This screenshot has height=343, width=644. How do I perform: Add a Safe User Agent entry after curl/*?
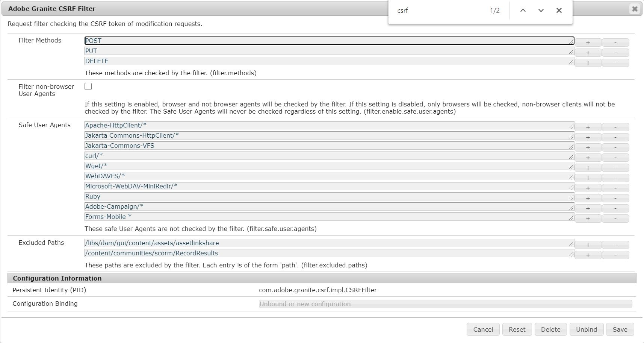[x=588, y=158]
